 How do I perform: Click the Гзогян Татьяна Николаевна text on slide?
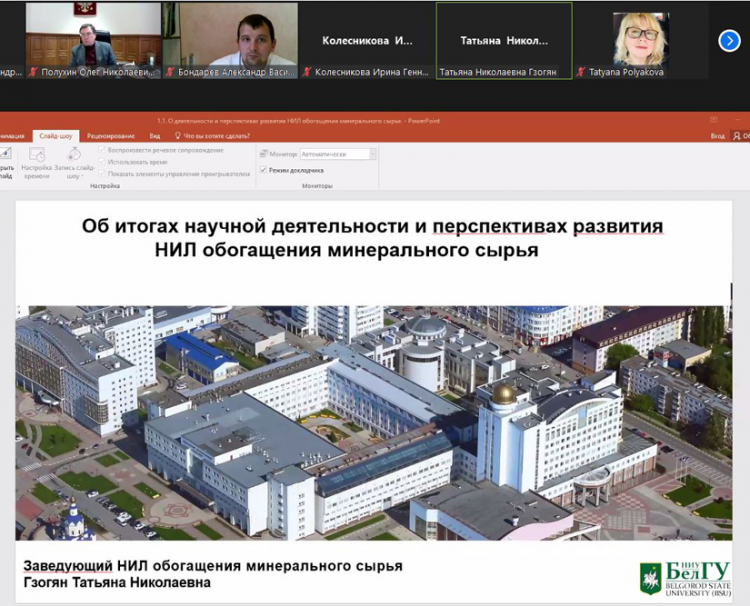pos(117,583)
